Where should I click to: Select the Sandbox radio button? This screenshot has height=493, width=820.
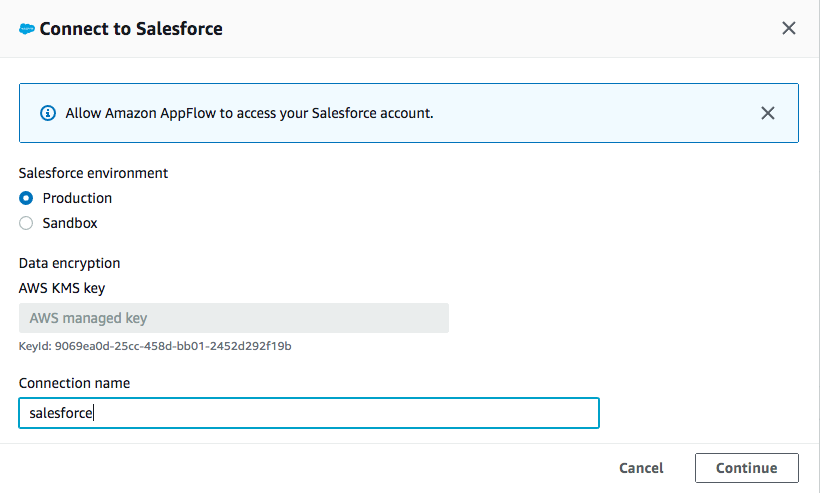point(27,223)
